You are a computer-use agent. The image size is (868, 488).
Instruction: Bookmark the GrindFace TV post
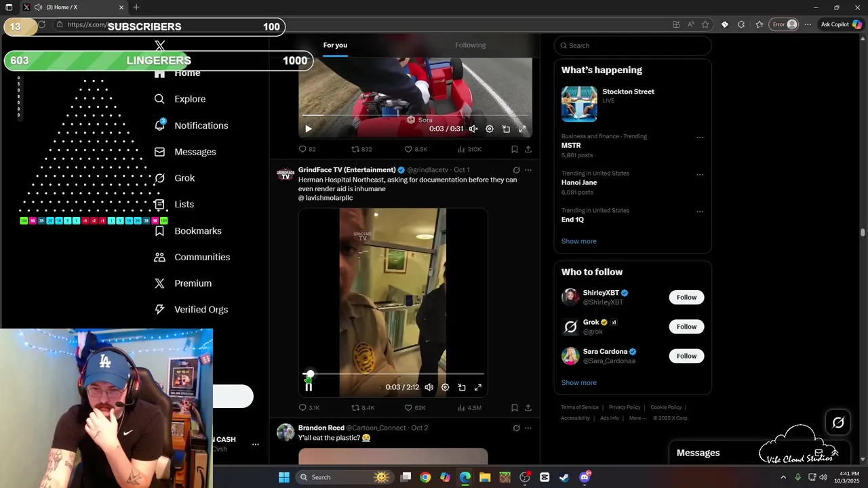point(515,408)
